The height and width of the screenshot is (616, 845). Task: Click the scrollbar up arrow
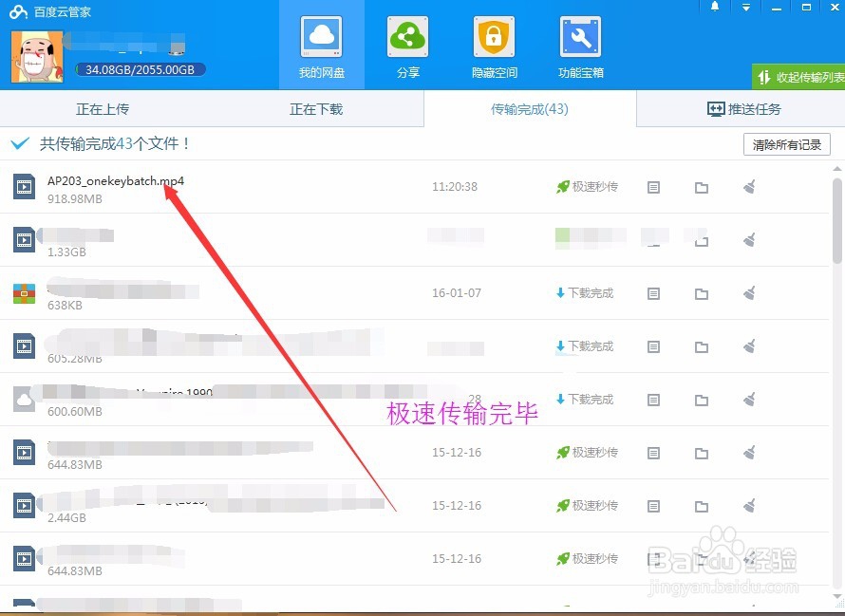[x=836, y=169]
